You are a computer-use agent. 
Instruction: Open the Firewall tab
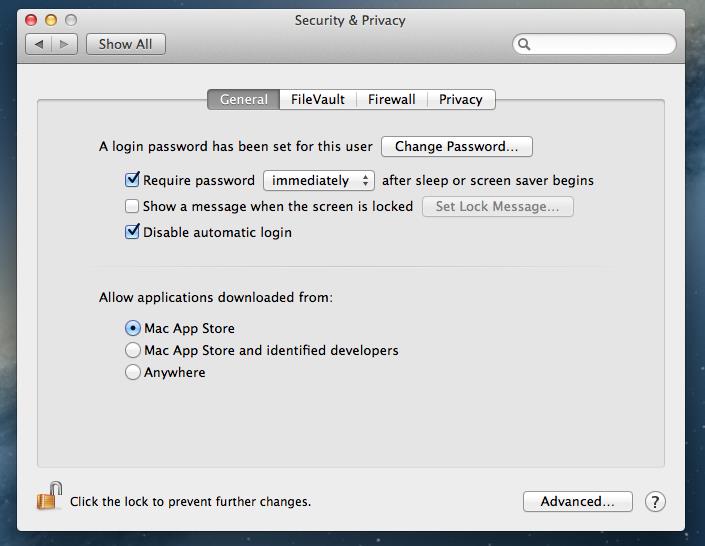click(392, 99)
